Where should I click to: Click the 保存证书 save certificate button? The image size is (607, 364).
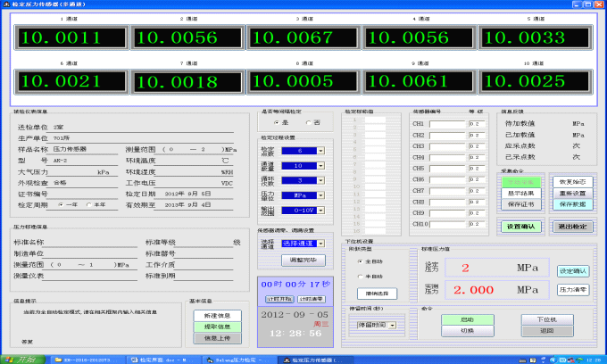[x=518, y=204]
